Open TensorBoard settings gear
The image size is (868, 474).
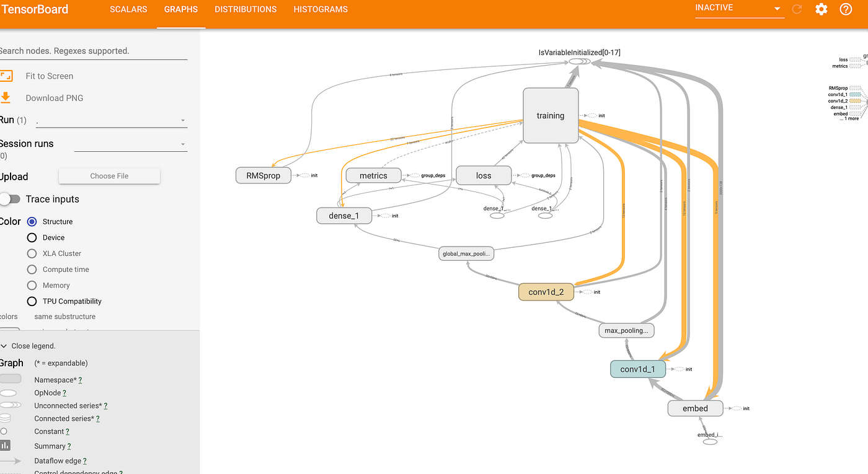821,9
